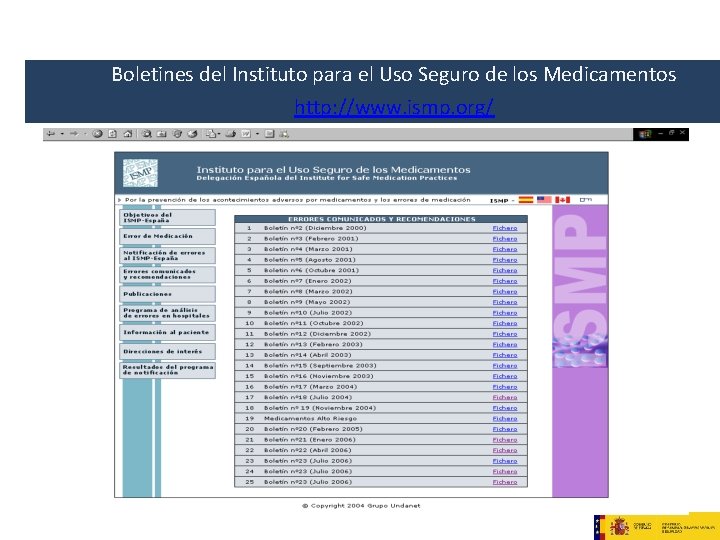Click the text Boletín nº4 (Marzo 2001)
This screenshot has height=540, width=720.
click(x=308, y=249)
